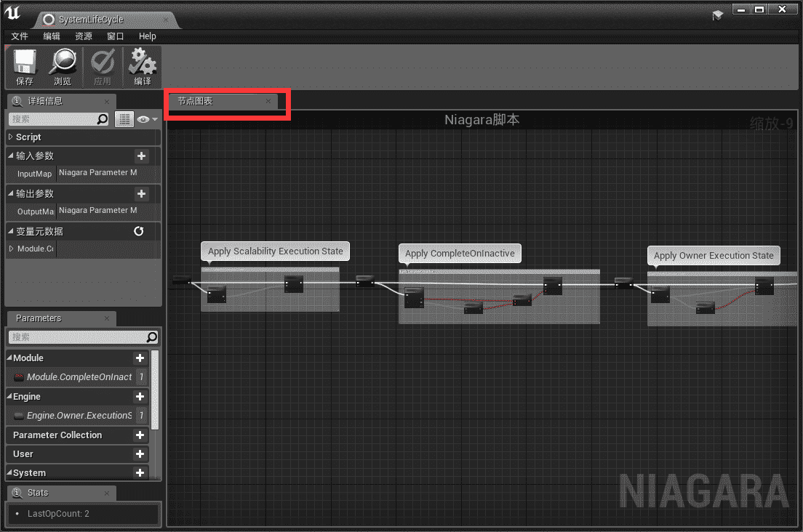803x532 pixels.
Task: Add a Parameter Collection entry with plus
Action: (140, 435)
